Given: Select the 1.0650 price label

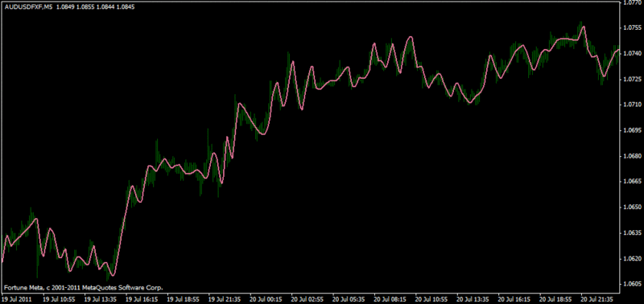Looking at the screenshot, I should tap(633, 207).
